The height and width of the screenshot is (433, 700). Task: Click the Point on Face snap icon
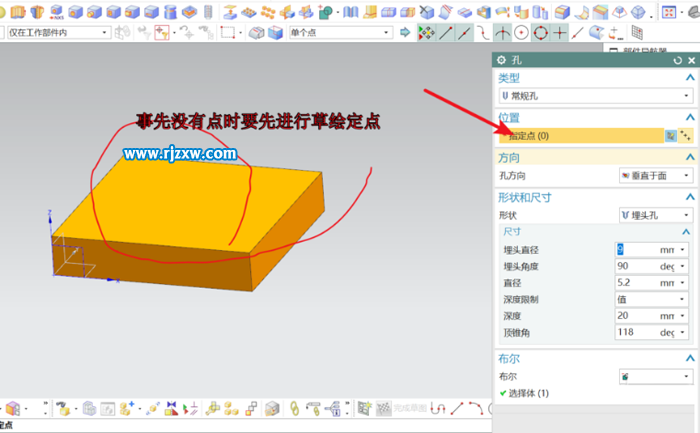click(x=596, y=33)
